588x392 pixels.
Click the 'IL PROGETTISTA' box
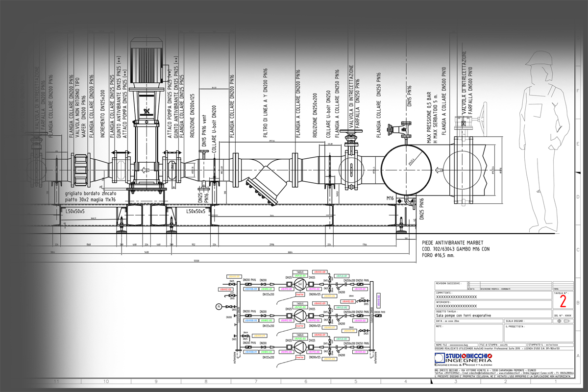point(538,333)
